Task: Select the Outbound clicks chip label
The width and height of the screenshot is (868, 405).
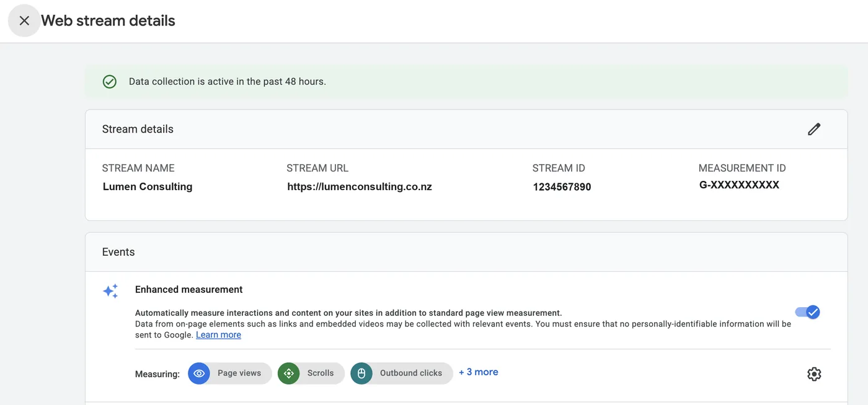Action: point(411,373)
